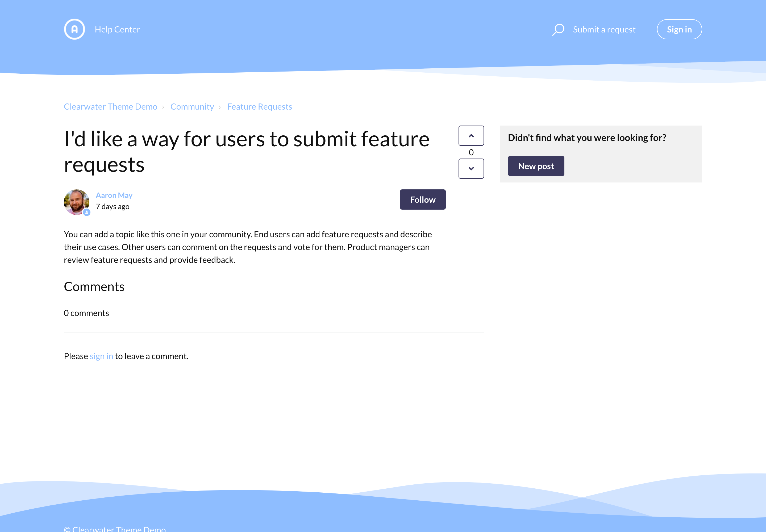
Task: Click the 7 days ago timestamp
Action: tap(113, 207)
